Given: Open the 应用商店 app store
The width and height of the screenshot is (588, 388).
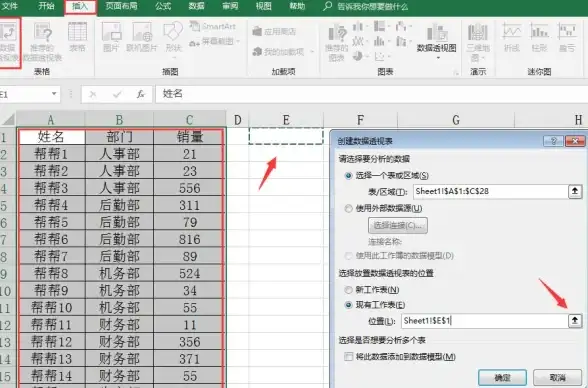Looking at the screenshot, I should [x=274, y=31].
